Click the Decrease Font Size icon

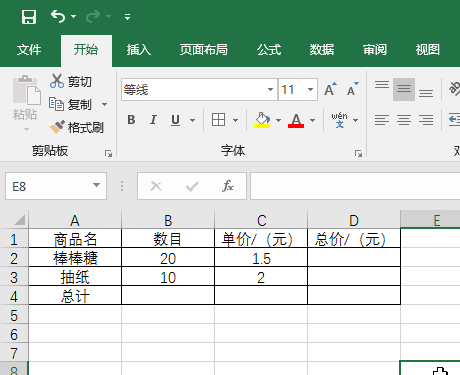[x=352, y=89]
